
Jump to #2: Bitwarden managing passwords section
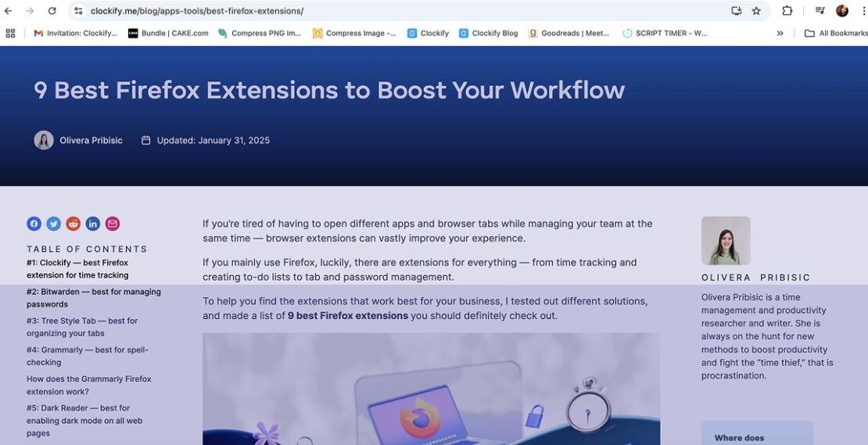point(94,298)
